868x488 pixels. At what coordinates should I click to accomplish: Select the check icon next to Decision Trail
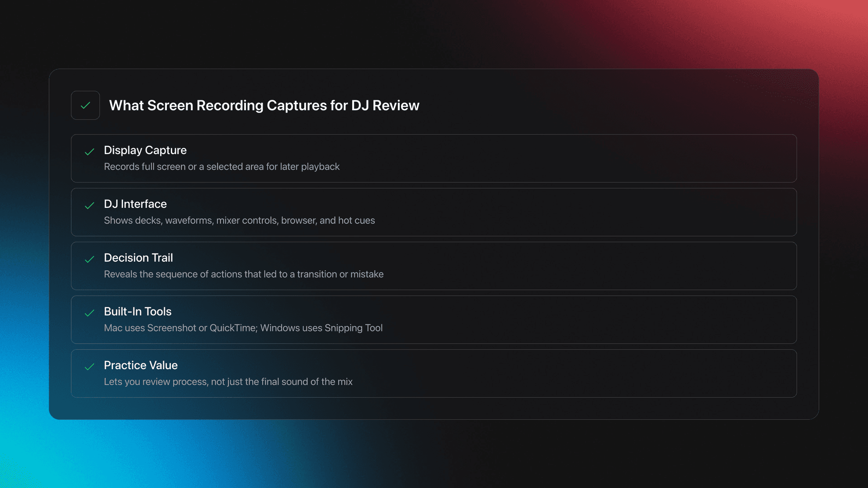[x=90, y=260]
